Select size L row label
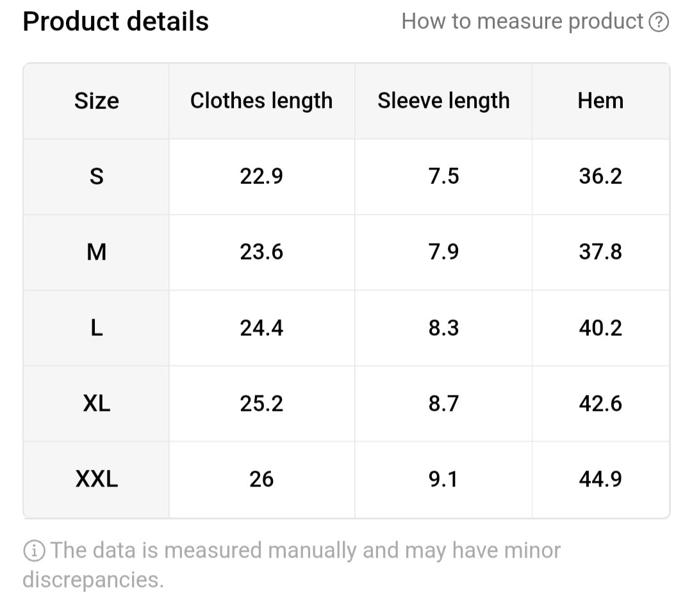 click(96, 328)
